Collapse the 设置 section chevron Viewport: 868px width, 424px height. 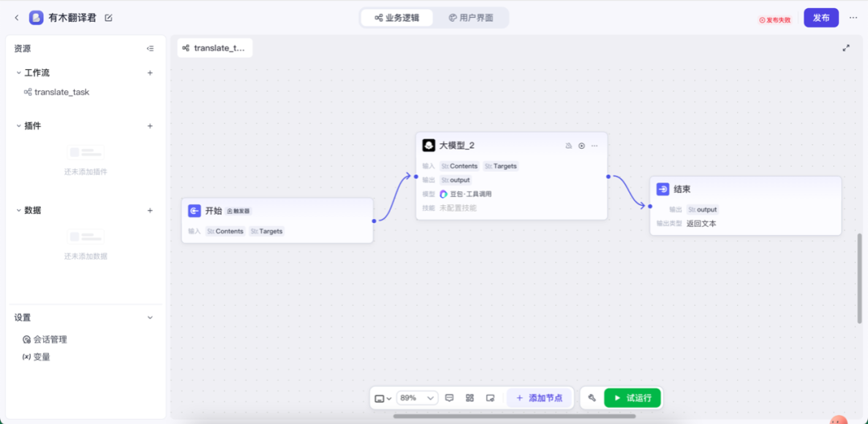(x=150, y=318)
